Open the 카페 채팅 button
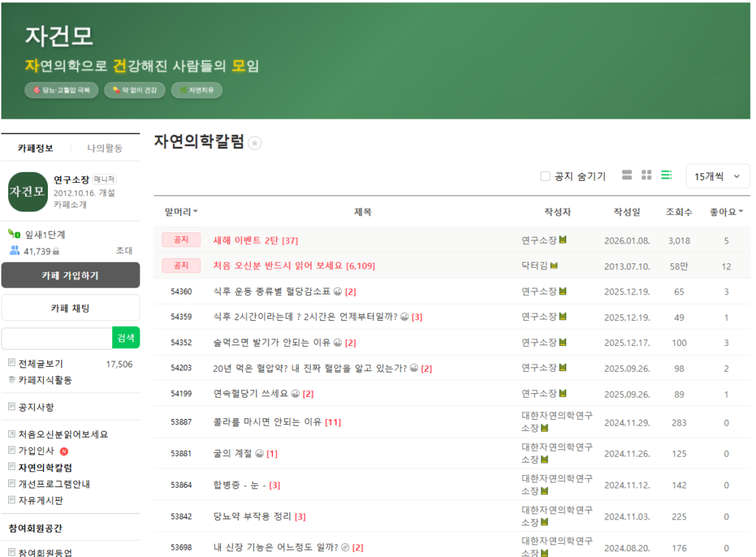Screen dimensions: 756x557 70,308
